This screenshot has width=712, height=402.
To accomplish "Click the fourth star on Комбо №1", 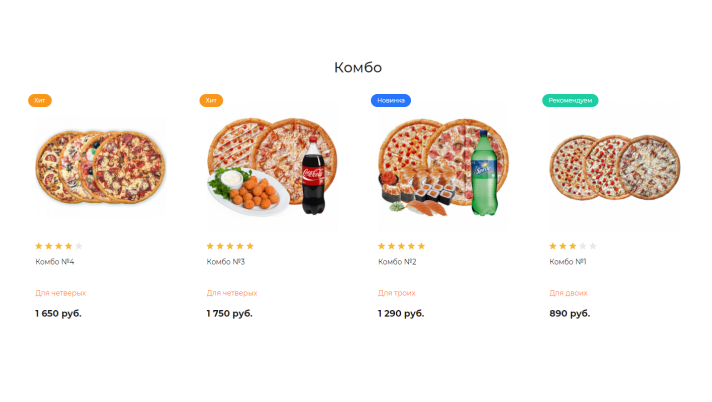I will (x=583, y=246).
